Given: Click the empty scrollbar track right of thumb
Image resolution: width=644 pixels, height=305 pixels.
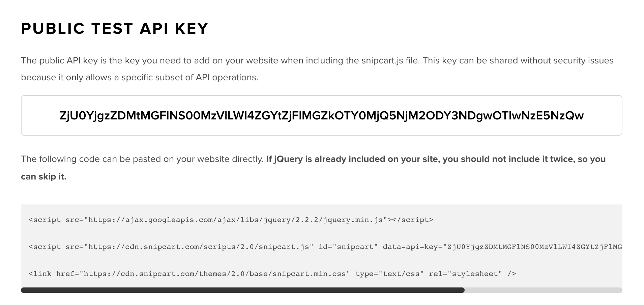Looking at the screenshot, I should tap(543, 290).
